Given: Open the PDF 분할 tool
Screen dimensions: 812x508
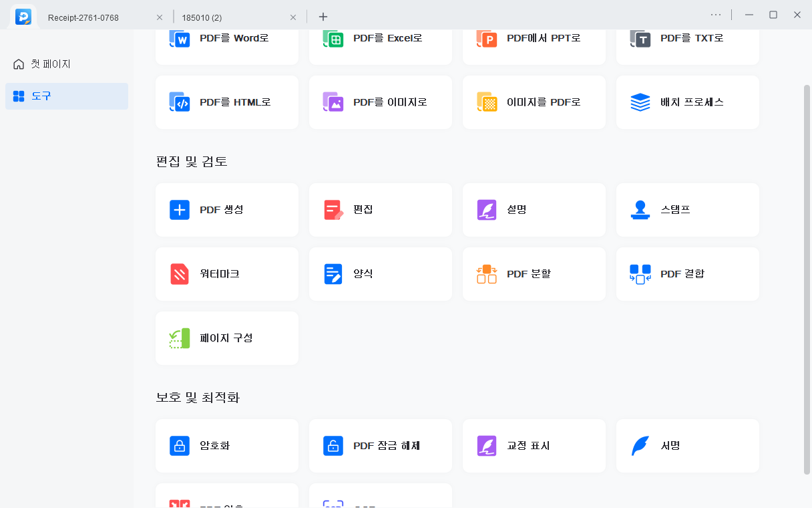Looking at the screenshot, I should 534,273.
